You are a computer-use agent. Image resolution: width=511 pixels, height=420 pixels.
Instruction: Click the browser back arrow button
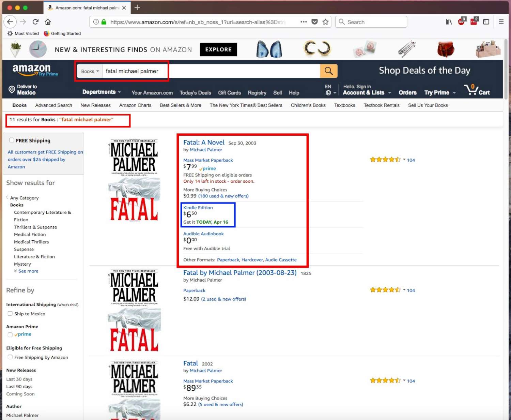point(10,22)
